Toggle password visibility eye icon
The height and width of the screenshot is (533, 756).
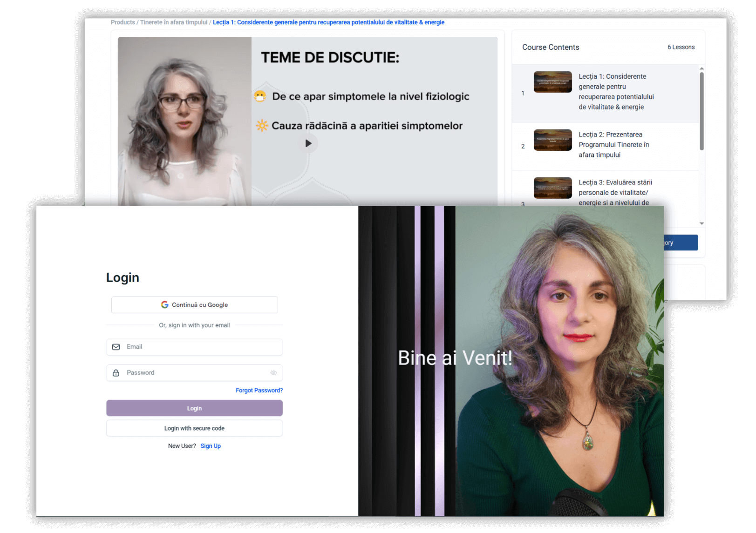pyautogui.click(x=273, y=373)
